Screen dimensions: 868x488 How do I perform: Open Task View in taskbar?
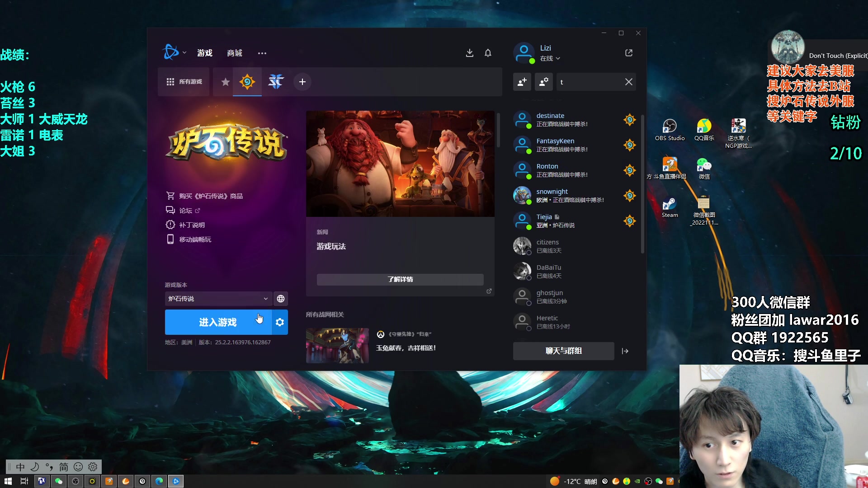point(24,481)
